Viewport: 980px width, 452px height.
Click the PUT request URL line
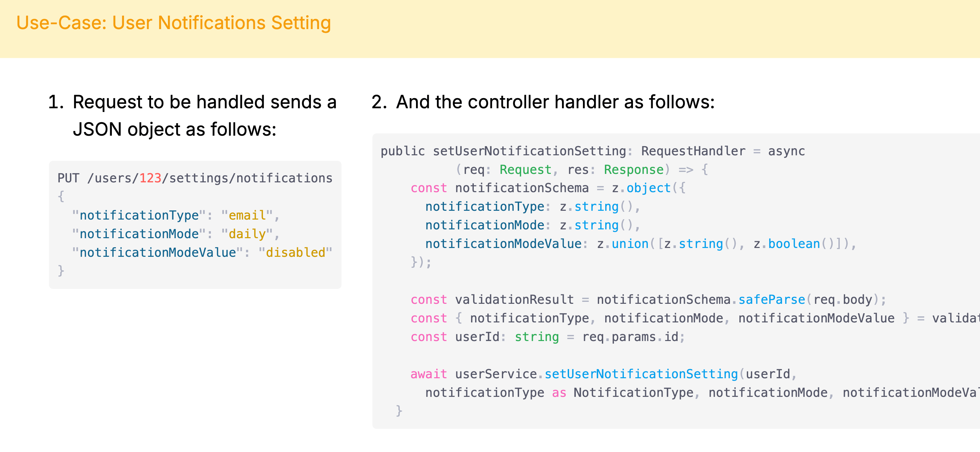click(195, 178)
